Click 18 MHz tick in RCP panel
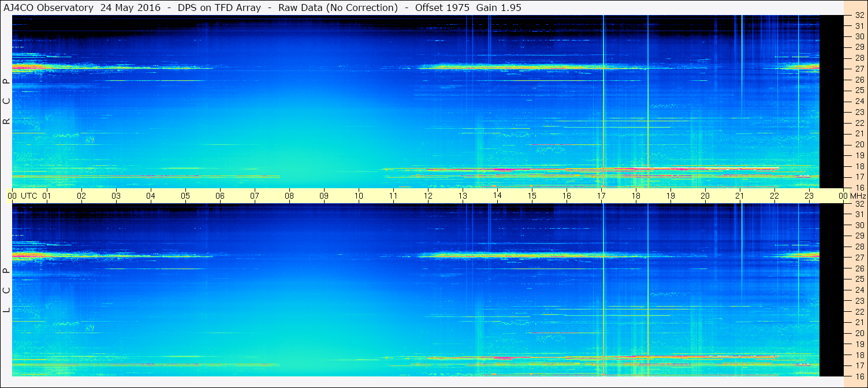Viewport: 868px width, 388px height. click(x=859, y=166)
